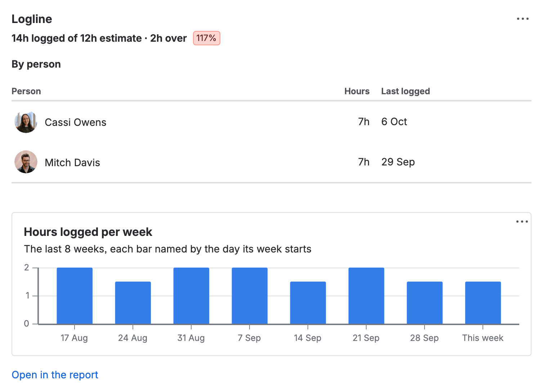Click Cassi Owens's 7h hours value

364,122
